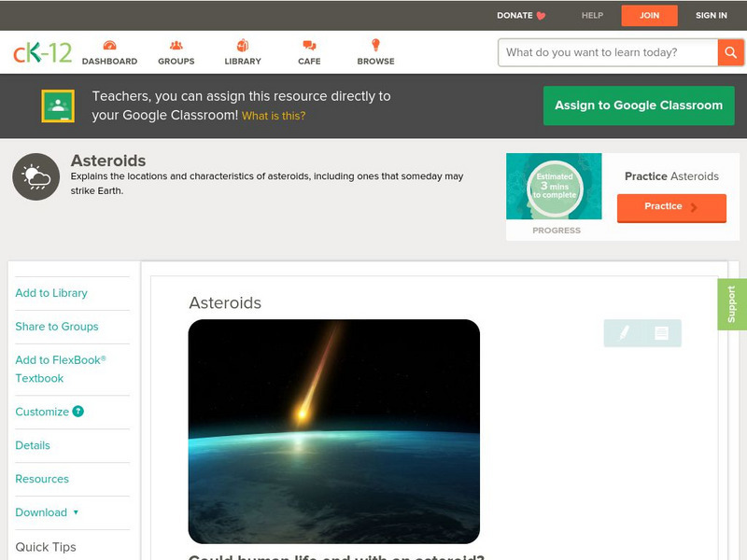The height and width of the screenshot is (560, 747).
Task: Click the arrow on the Practice button
Action: coord(694,207)
